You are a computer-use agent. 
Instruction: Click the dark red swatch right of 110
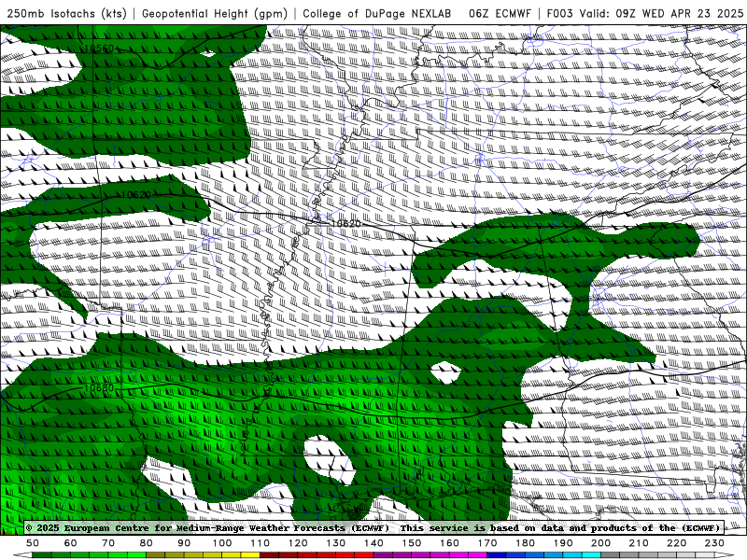(x=269, y=555)
